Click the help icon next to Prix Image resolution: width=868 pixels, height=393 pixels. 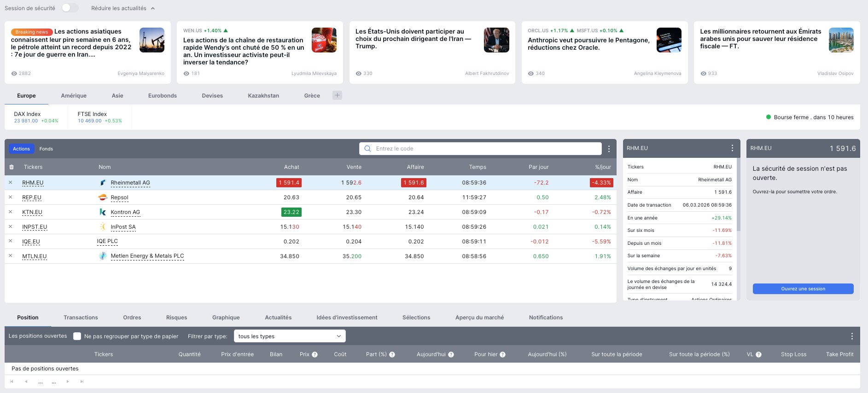pos(315,354)
